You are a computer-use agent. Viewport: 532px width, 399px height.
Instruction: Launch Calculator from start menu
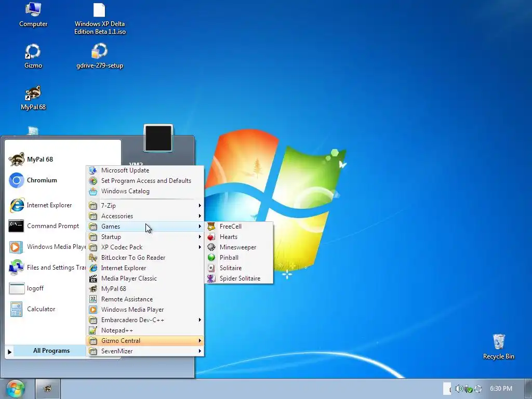click(x=46, y=309)
